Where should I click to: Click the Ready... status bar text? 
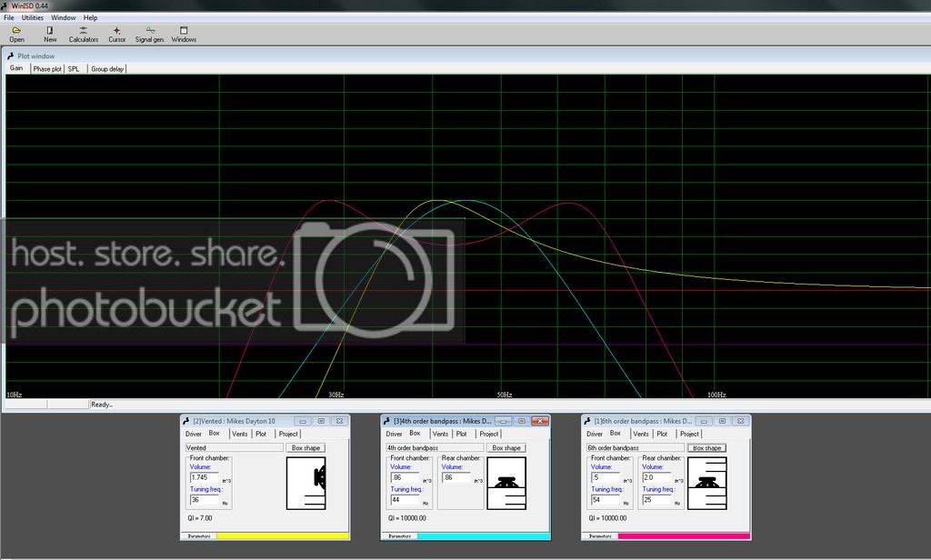pyautogui.click(x=102, y=405)
